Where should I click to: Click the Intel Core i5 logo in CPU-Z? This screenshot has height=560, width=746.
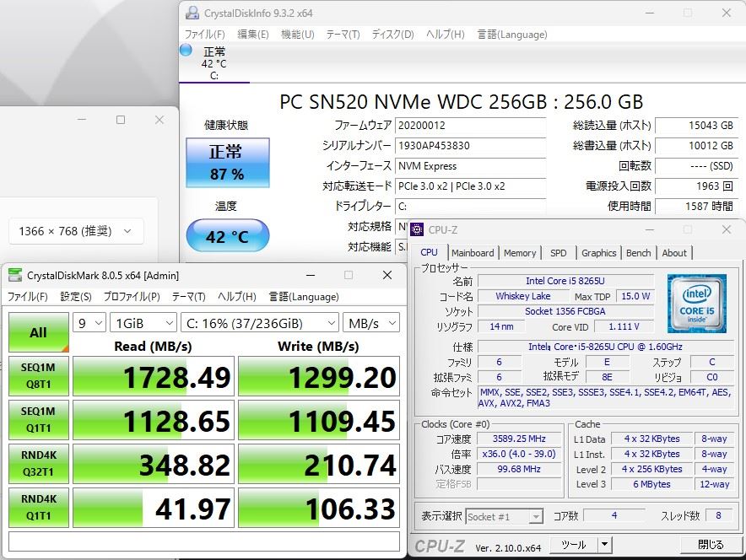[x=696, y=304]
